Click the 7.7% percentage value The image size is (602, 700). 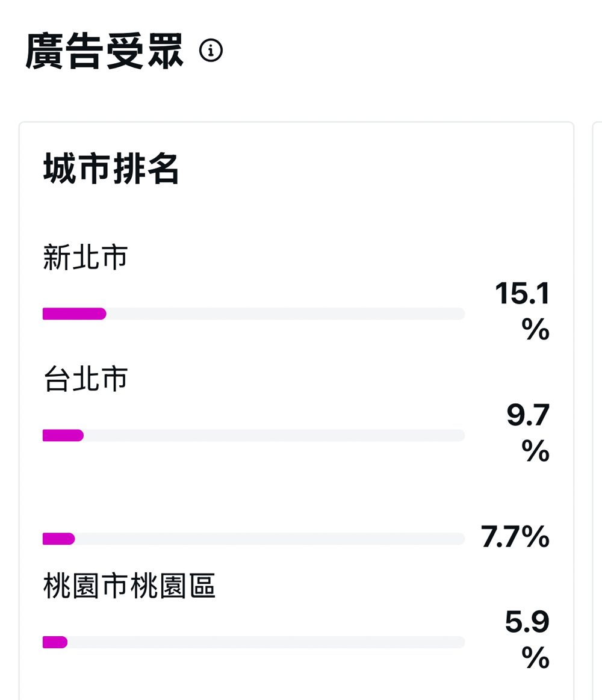[x=515, y=536]
